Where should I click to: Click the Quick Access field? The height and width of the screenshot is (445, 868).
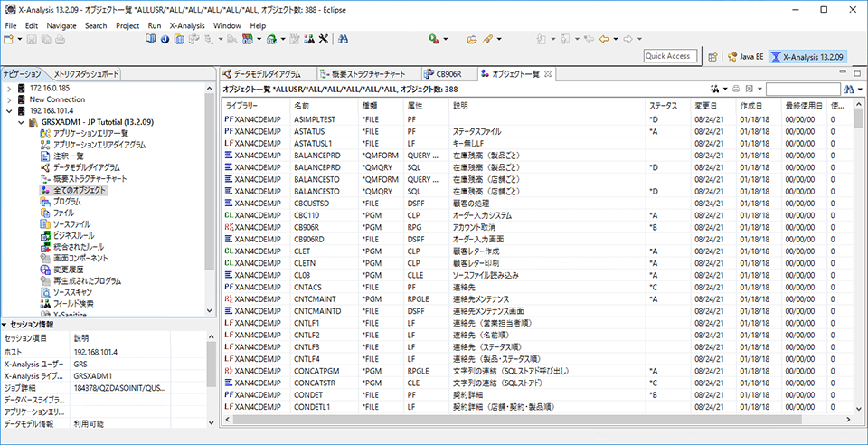point(672,56)
